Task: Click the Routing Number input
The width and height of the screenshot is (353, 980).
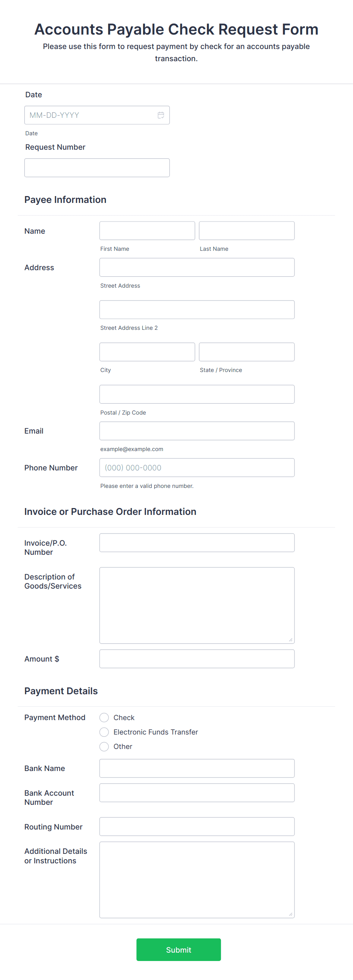Action: point(197,826)
